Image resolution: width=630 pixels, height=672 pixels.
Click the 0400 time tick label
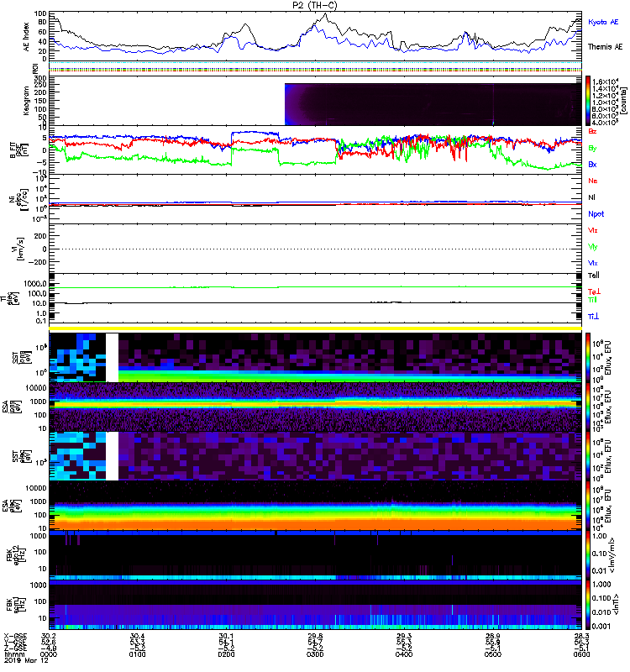pyautogui.click(x=404, y=654)
